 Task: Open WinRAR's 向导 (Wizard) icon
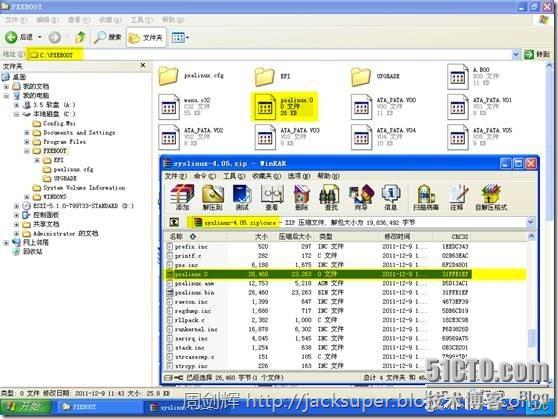[x=361, y=197]
